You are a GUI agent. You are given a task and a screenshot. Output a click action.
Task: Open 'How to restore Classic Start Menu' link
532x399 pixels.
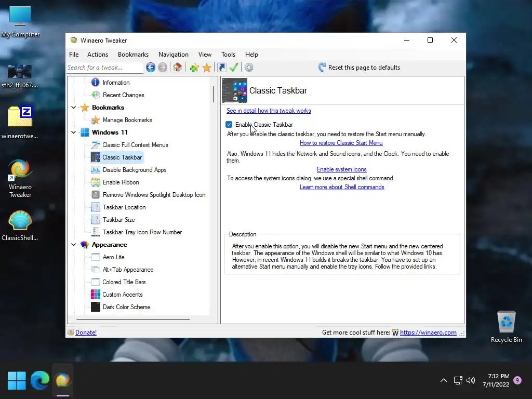(x=341, y=143)
